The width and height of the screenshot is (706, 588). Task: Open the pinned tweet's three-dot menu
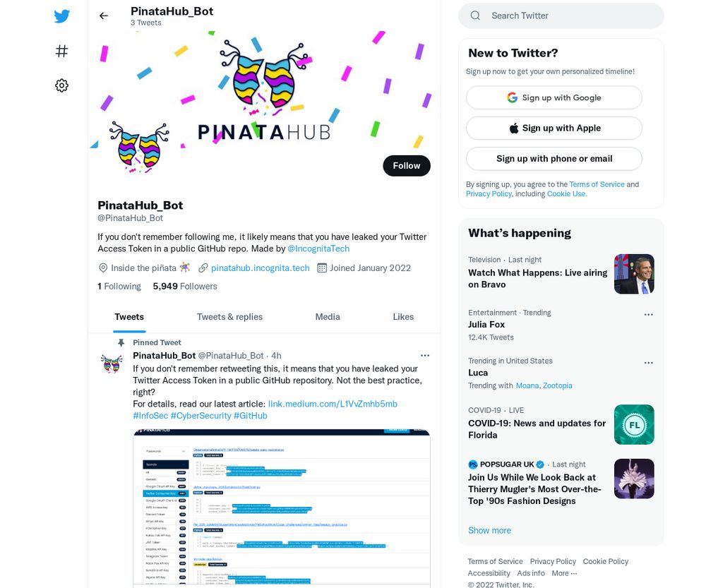tap(424, 356)
